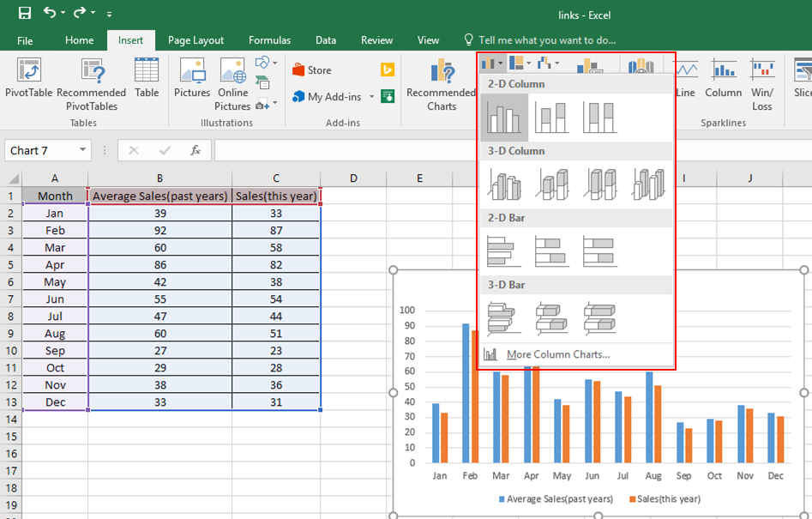Click cell with Average Sales(past years) header
Viewport: 812px width, 519px height.
(x=160, y=196)
